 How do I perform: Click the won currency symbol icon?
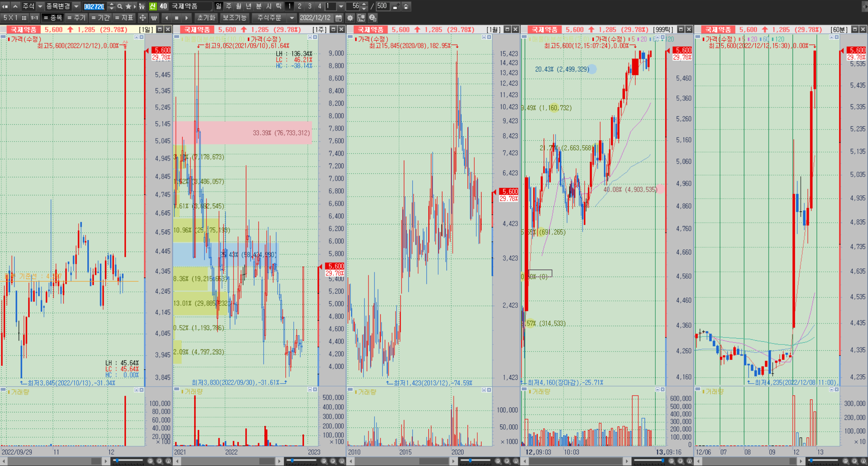click(x=154, y=18)
